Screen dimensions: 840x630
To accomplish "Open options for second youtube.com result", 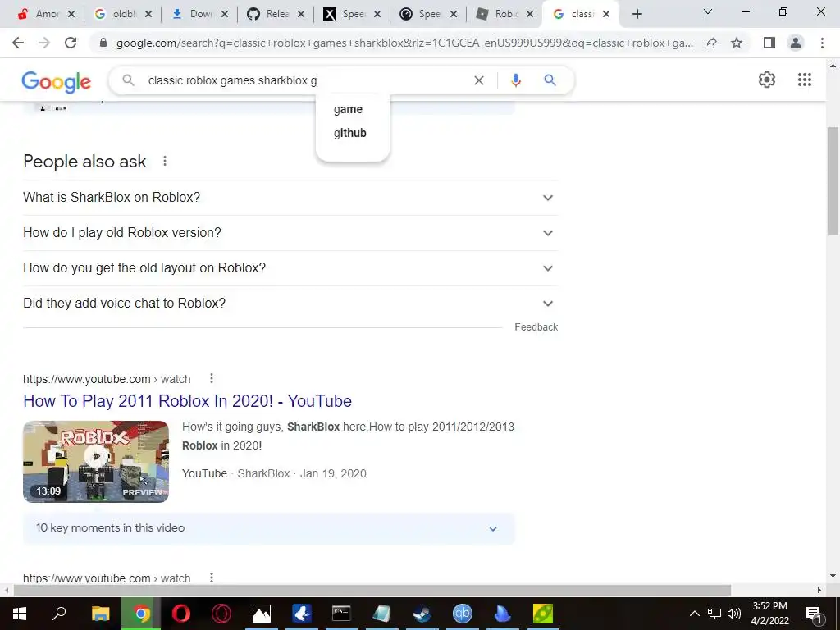I will [212, 577].
